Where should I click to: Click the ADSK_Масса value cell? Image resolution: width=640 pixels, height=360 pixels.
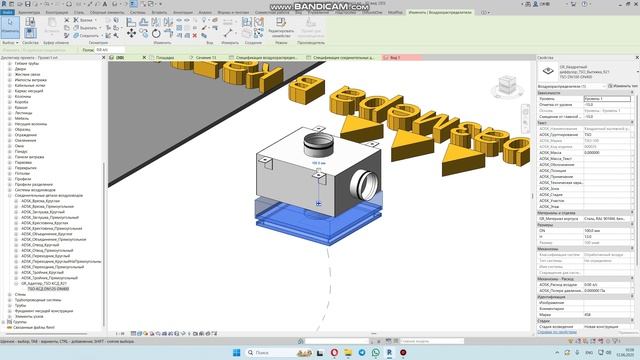pos(607,153)
